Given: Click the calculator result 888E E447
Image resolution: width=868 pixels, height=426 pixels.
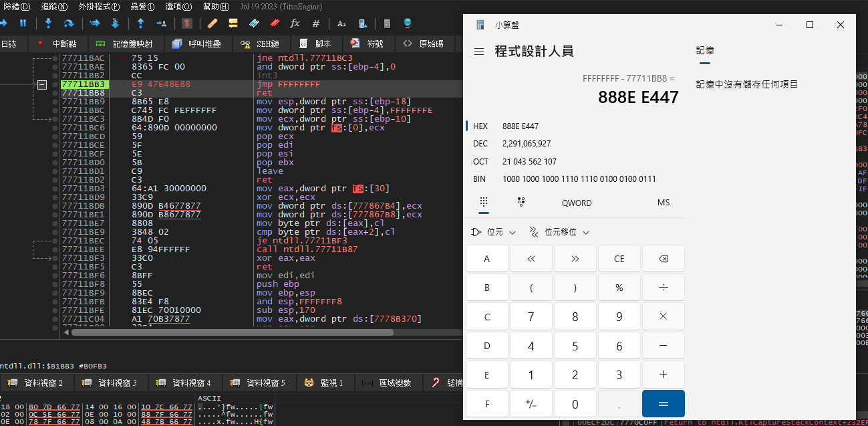Looking at the screenshot, I should click(x=638, y=98).
